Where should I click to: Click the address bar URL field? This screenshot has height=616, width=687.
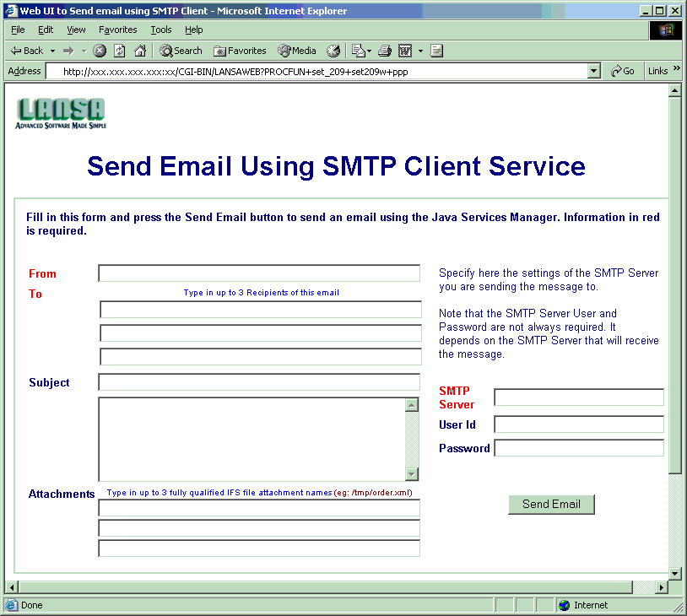tap(316, 72)
